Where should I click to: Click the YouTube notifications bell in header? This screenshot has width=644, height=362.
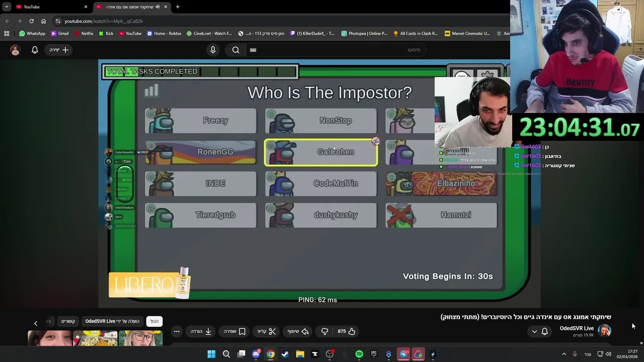(35, 50)
